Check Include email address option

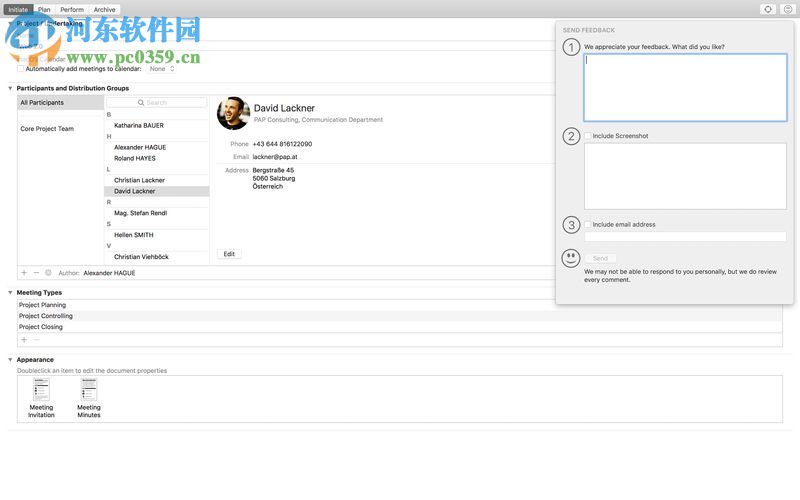[x=588, y=224]
